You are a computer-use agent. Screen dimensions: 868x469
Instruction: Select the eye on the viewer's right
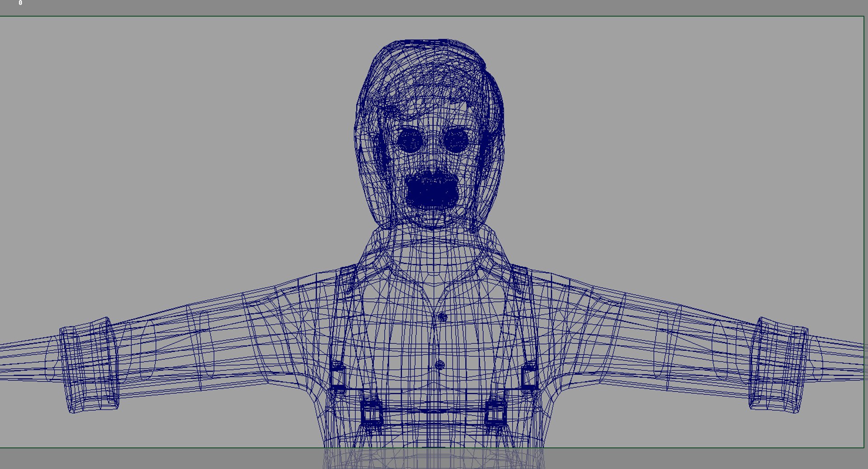click(x=455, y=140)
